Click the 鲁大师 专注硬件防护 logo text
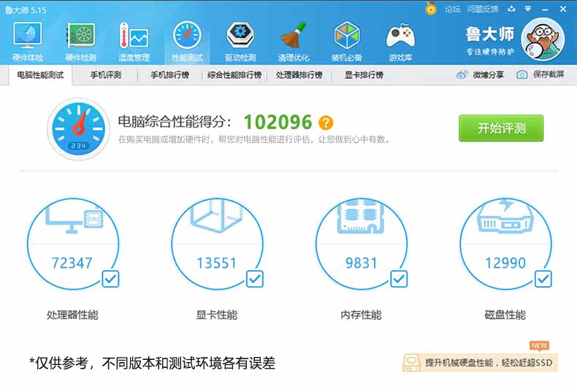Image resolution: width=577 pixels, height=392 pixels. [x=490, y=40]
